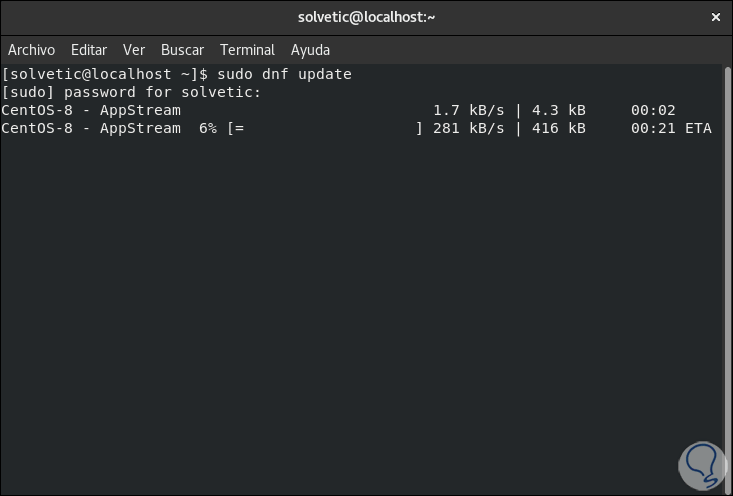This screenshot has width=733, height=496.
Task: Open the Editar menu
Action: tap(89, 50)
